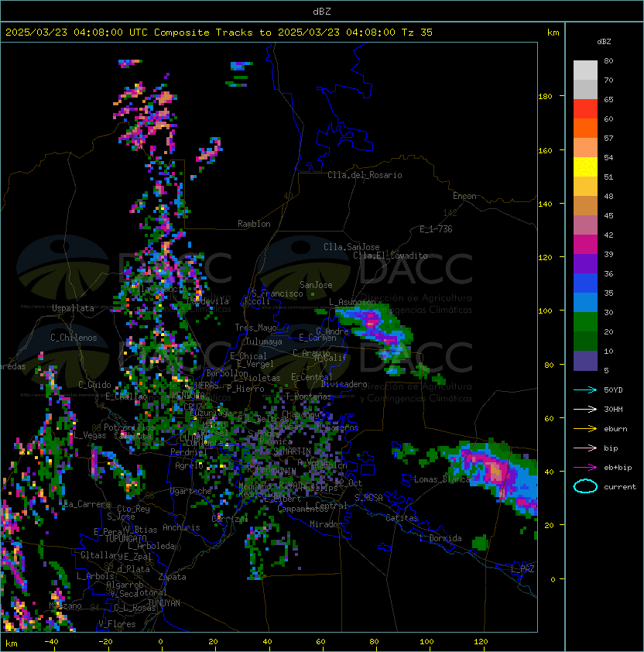Click the 'km' label at top right
This screenshot has height=652, width=644.
[x=553, y=33]
